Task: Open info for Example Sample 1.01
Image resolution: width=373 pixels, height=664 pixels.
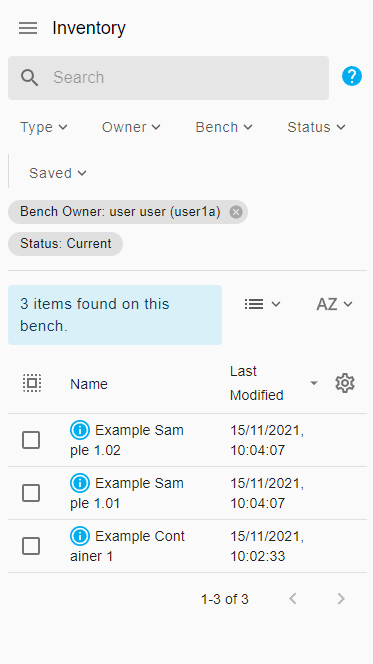Action: (x=80, y=483)
